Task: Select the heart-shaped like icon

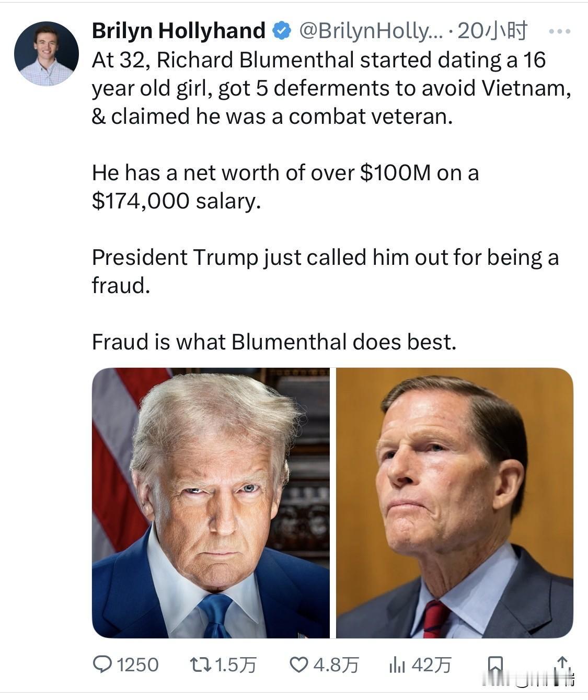Action: (298, 664)
